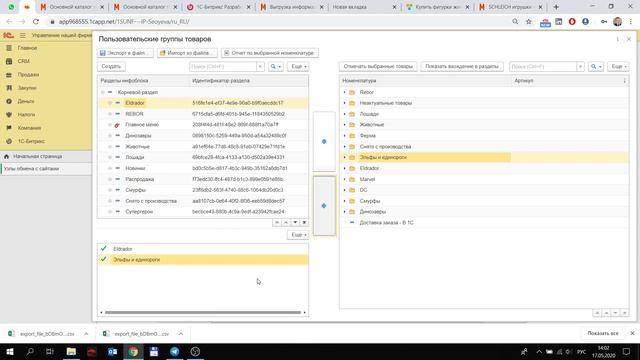Select Распродажа section row
This screenshot has height=360, width=640.
pos(203,179)
